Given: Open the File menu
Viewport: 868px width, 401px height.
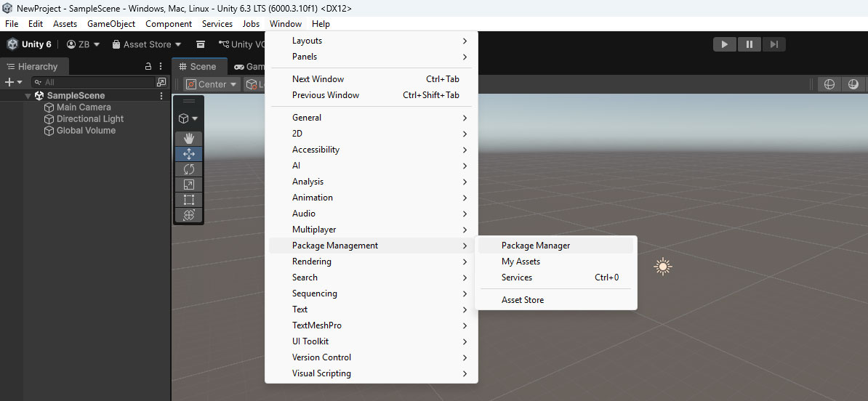Looking at the screenshot, I should click(x=12, y=24).
